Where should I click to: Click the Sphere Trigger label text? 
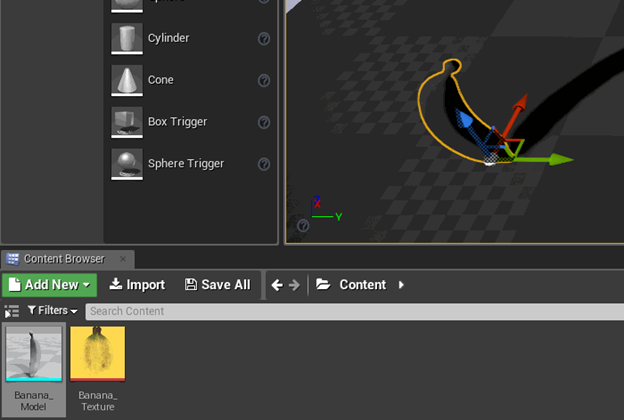[x=186, y=164]
